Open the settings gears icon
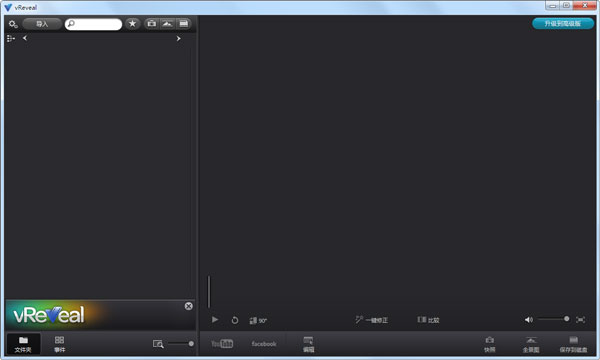The height and width of the screenshot is (360, 600). tap(13, 24)
